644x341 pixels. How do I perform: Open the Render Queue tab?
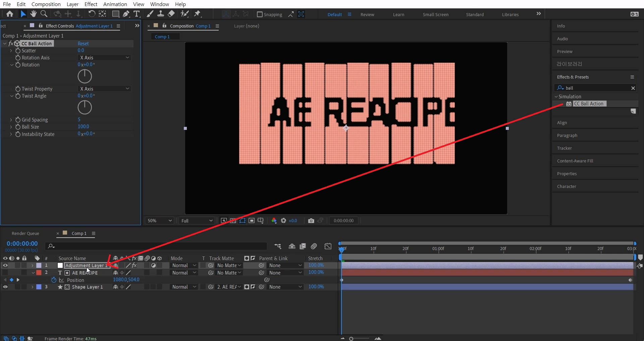(25, 234)
